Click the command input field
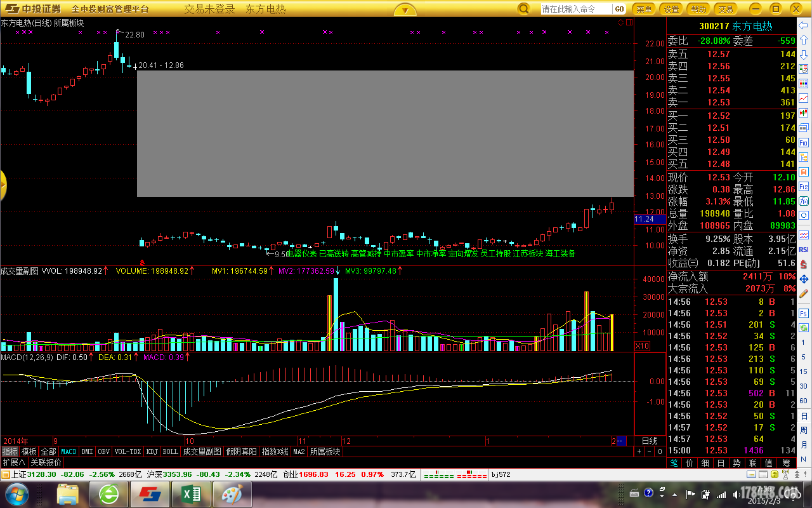 [x=576, y=9]
